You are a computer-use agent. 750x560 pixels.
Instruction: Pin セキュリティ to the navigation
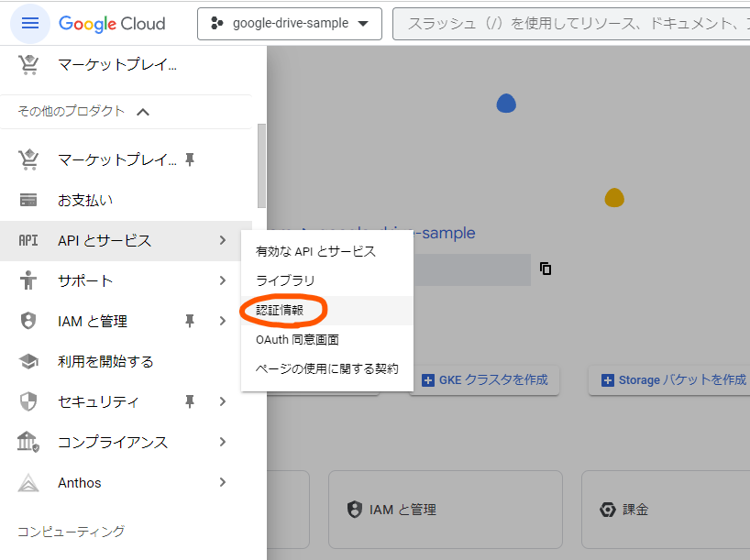[189, 401]
